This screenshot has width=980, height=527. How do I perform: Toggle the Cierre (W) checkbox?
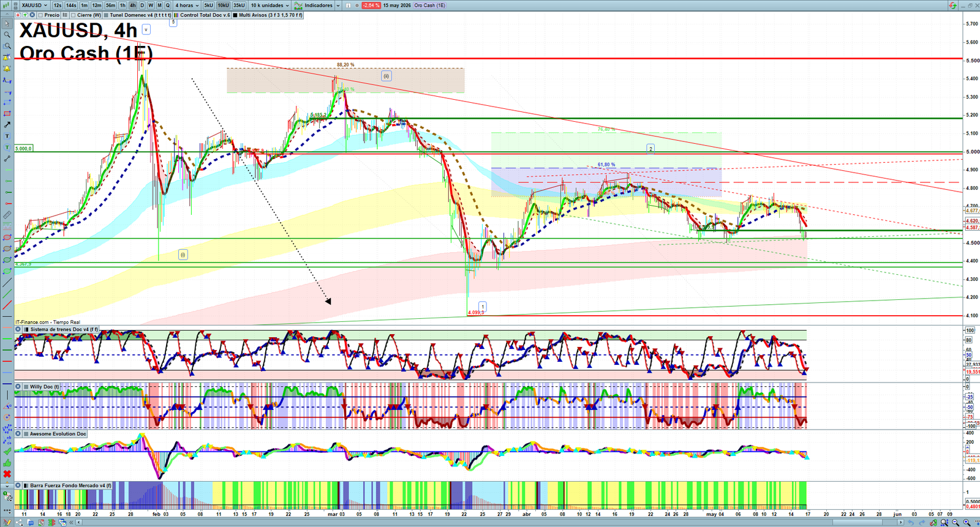[73, 15]
